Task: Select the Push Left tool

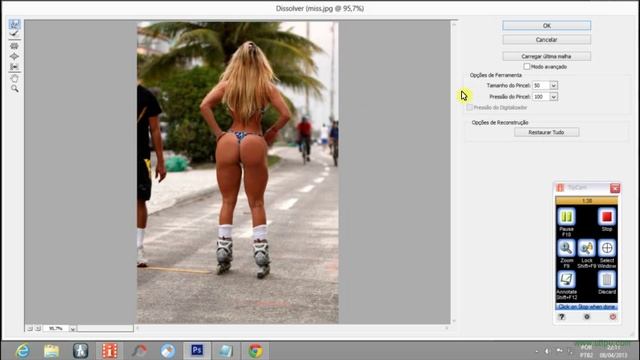Action: (14, 67)
